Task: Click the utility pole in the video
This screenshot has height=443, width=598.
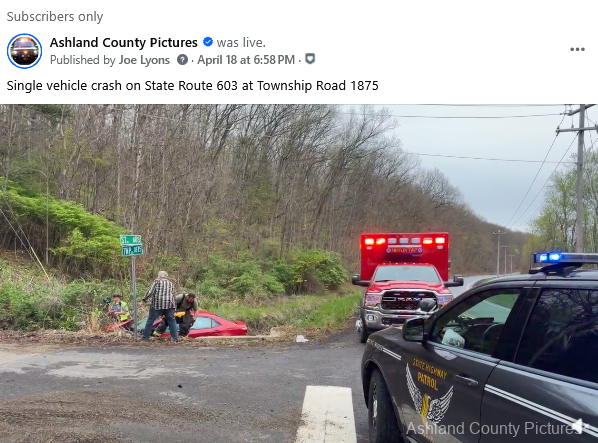Action: (580, 179)
